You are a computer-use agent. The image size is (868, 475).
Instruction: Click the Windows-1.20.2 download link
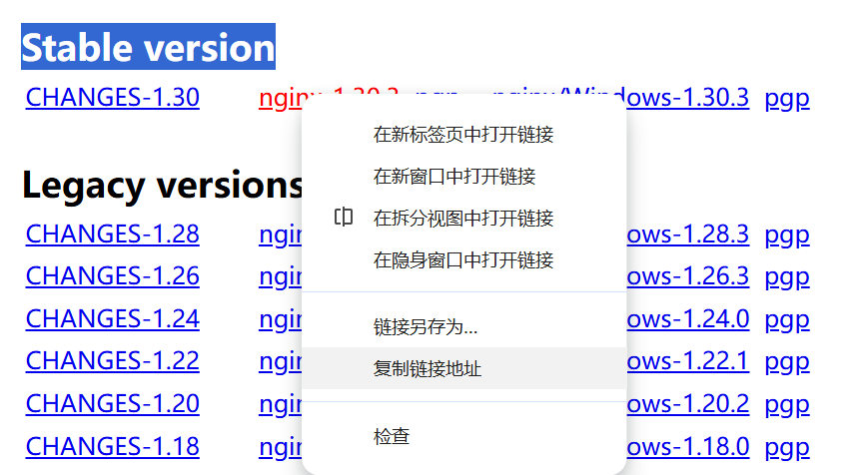688,404
